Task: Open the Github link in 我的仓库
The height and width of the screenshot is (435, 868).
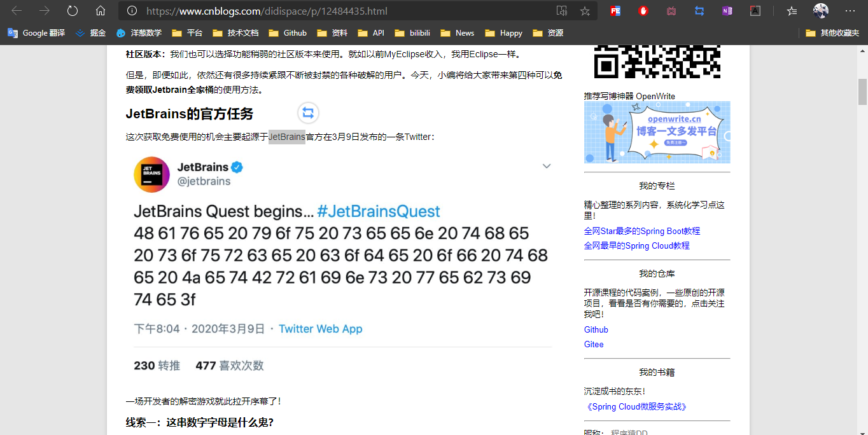Action: pos(596,329)
